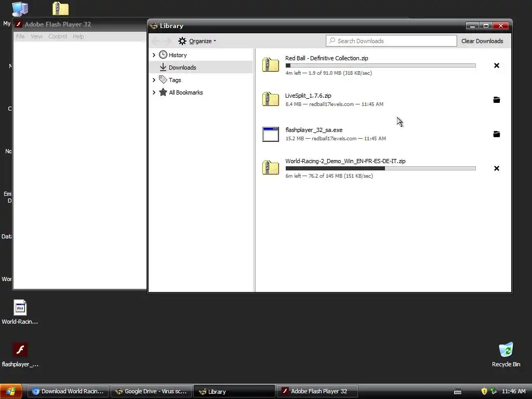Click the keyboard icon in system tray
This screenshot has height=399, width=532.
coord(457,392)
